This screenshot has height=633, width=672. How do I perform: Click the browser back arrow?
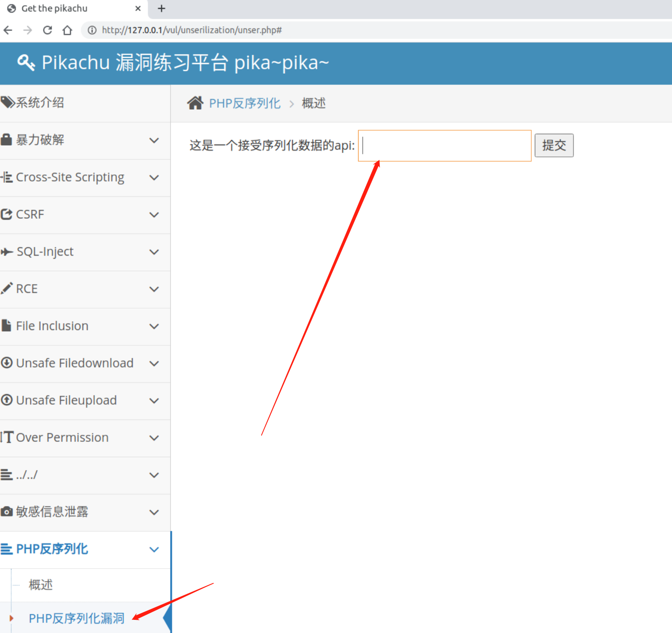tap(8, 30)
